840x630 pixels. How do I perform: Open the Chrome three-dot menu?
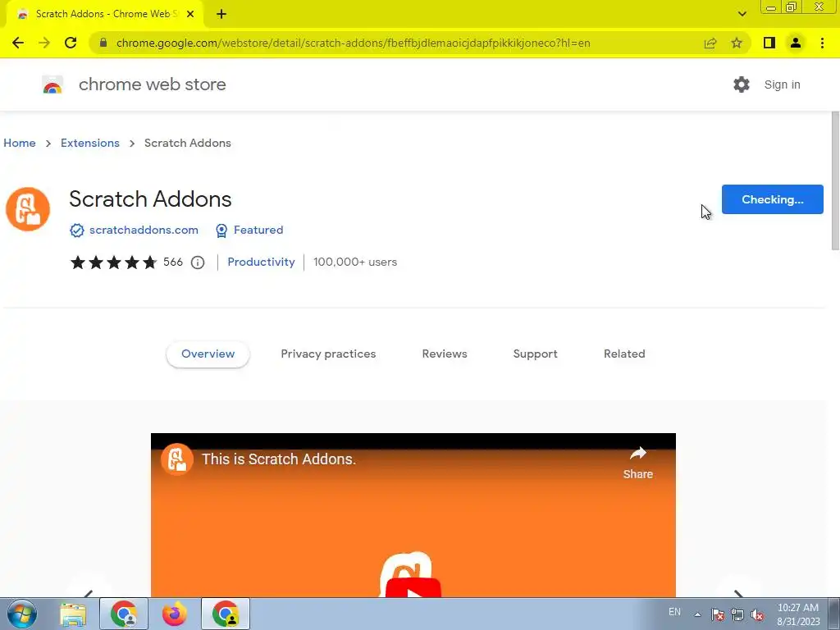click(822, 43)
